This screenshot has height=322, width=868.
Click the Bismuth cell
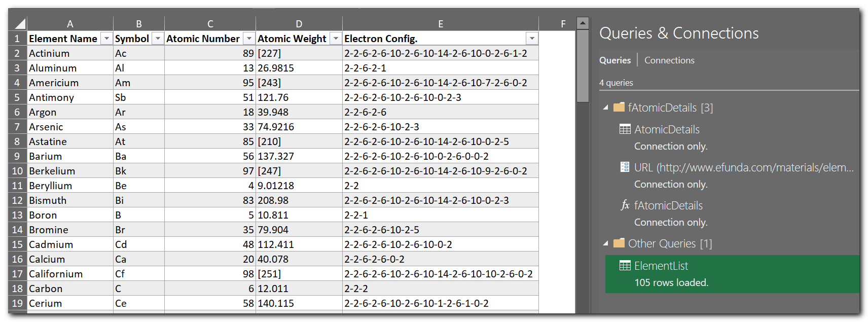coord(70,200)
